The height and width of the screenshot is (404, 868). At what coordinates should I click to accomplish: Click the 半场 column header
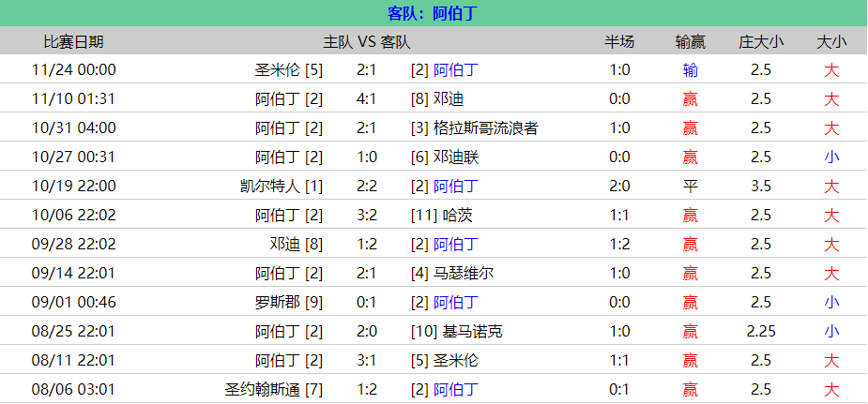click(x=619, y=41)
